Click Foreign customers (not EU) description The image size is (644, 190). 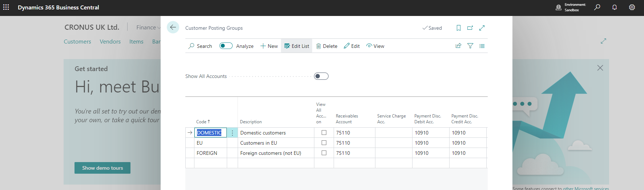pyautogui.click(x=276, y=153)
